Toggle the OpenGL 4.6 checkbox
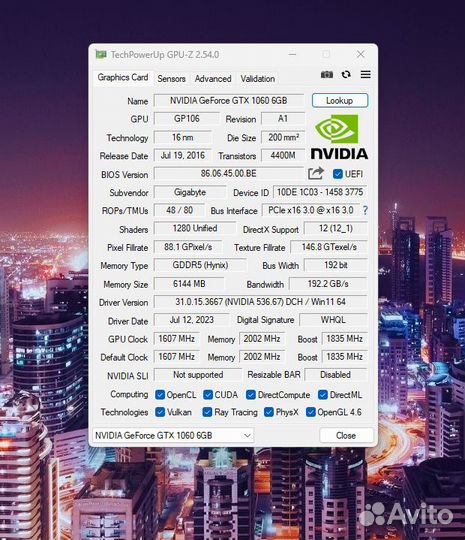The width and height of the screenshot is (465, 540). [310, 412]
